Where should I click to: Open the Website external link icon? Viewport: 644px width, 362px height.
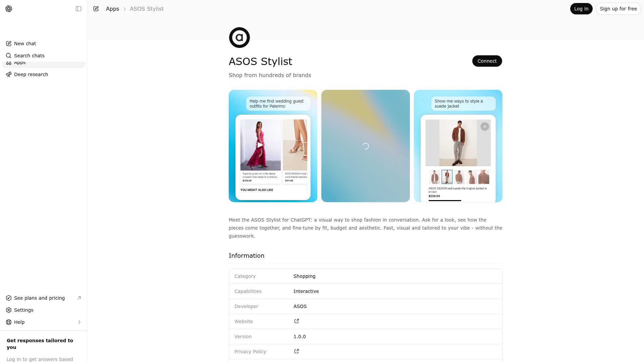(x=297, y=321)
